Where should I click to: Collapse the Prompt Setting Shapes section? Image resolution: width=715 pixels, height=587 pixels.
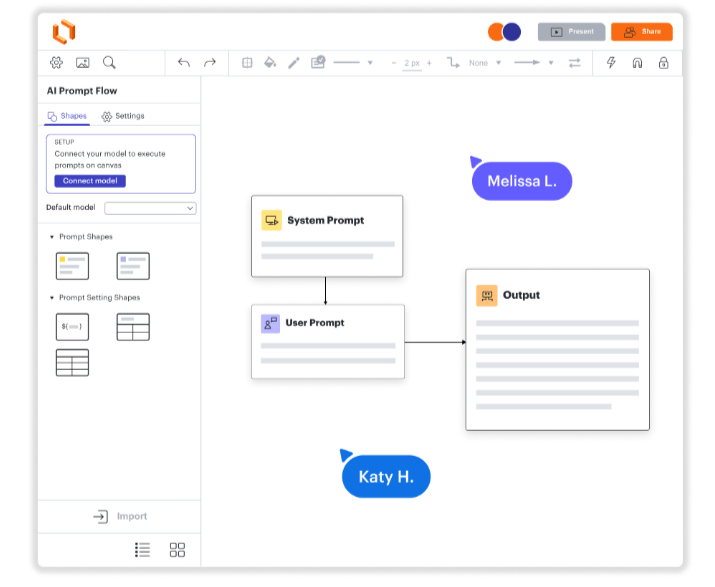(52, 298)
